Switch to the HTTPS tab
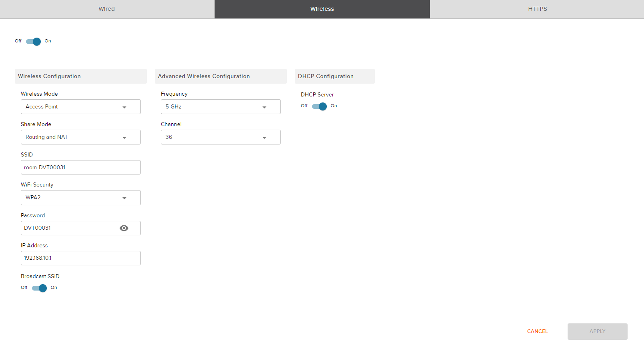 (x=537, y=9)
